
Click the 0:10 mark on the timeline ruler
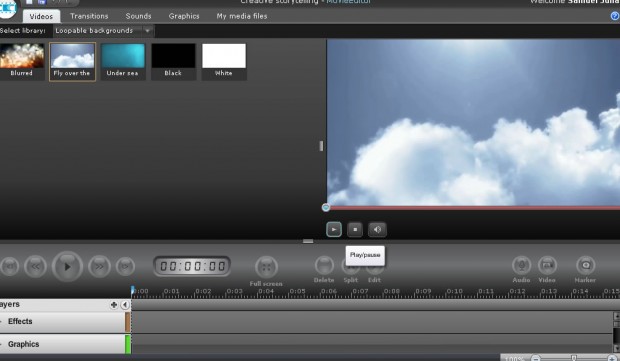click(x=454, y=291)
